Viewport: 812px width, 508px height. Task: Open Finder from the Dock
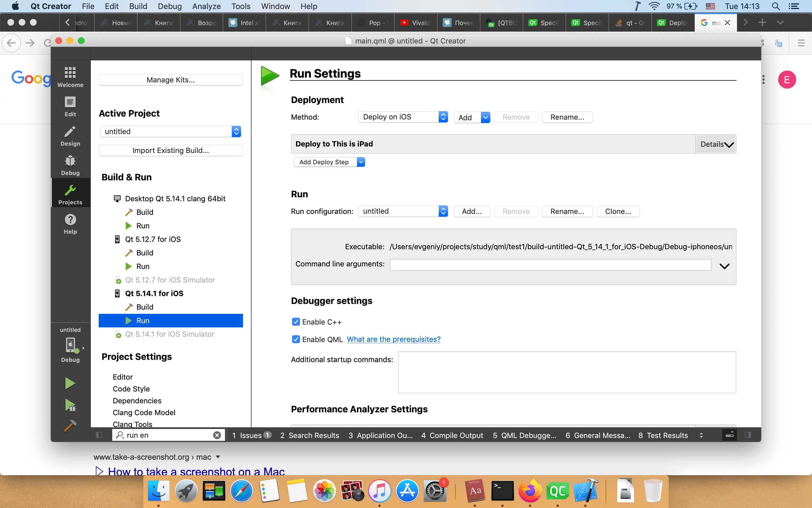pyautogui.click(x=158, y=491)
